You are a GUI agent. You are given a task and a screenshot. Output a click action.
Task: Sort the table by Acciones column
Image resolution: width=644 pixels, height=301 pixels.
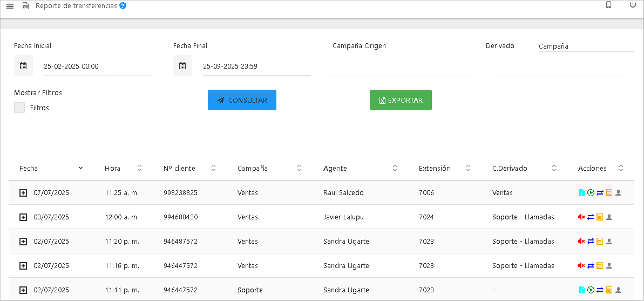click(621, 168)
